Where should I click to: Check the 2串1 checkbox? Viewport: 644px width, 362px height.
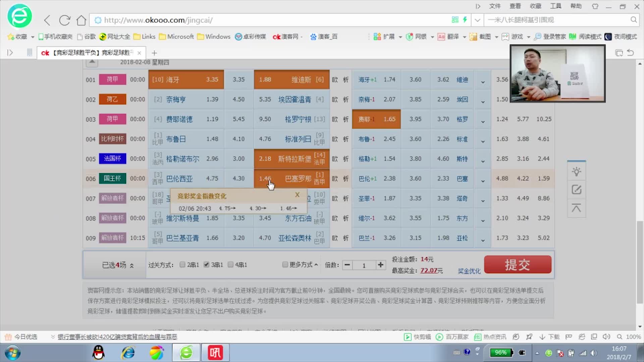point(182,264)
